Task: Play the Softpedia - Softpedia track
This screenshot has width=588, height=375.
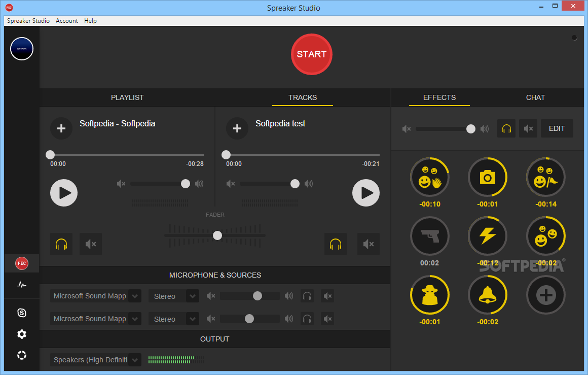Action: pos(64,193)
